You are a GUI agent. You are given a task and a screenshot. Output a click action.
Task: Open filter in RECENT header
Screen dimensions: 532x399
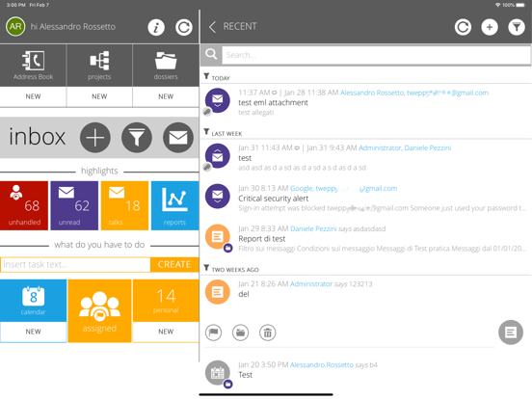[517, 27]
